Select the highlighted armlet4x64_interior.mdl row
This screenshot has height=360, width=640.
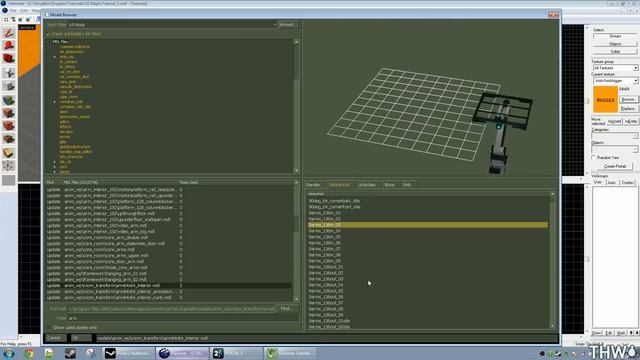pyautogui.click(x=169, y=286)
